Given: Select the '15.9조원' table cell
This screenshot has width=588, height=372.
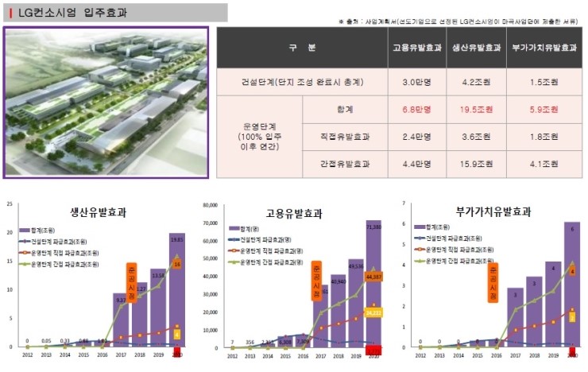Looking at the screenshot, I should (476, 164).
